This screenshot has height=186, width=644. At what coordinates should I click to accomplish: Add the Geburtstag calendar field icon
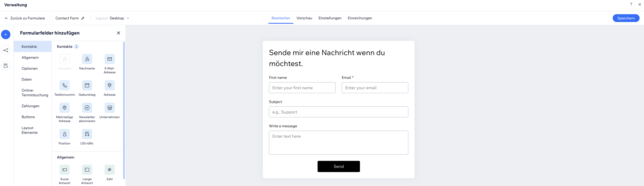point(87,85)
